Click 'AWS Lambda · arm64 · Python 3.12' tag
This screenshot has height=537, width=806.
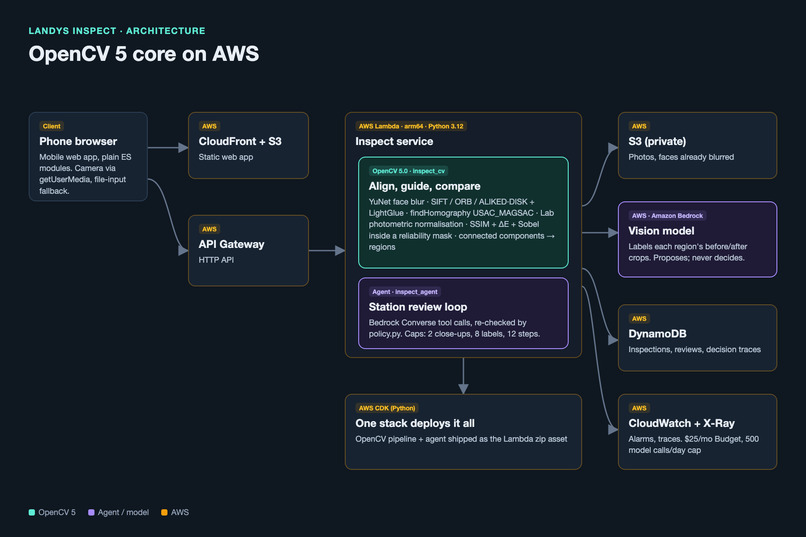[411, 126]
